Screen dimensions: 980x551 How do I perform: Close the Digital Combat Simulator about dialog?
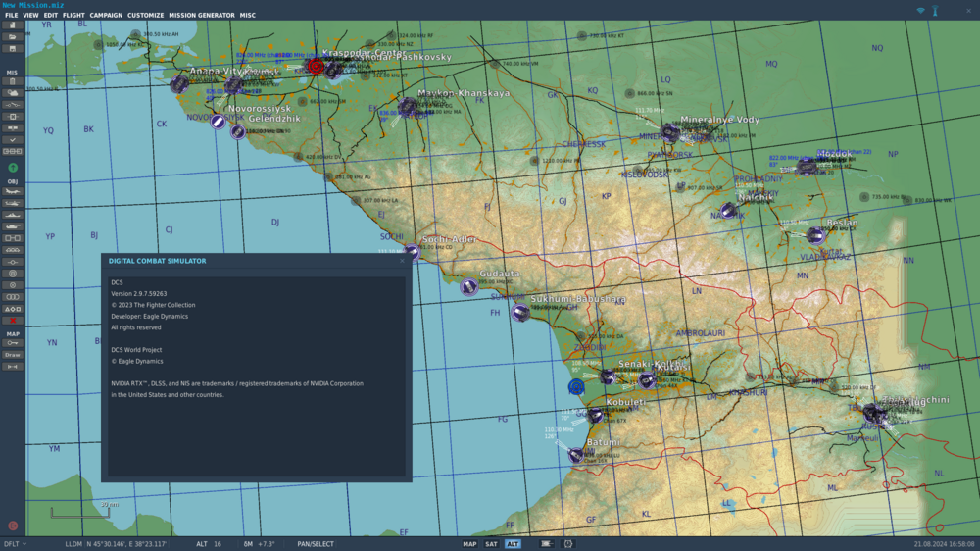(402, 261)
